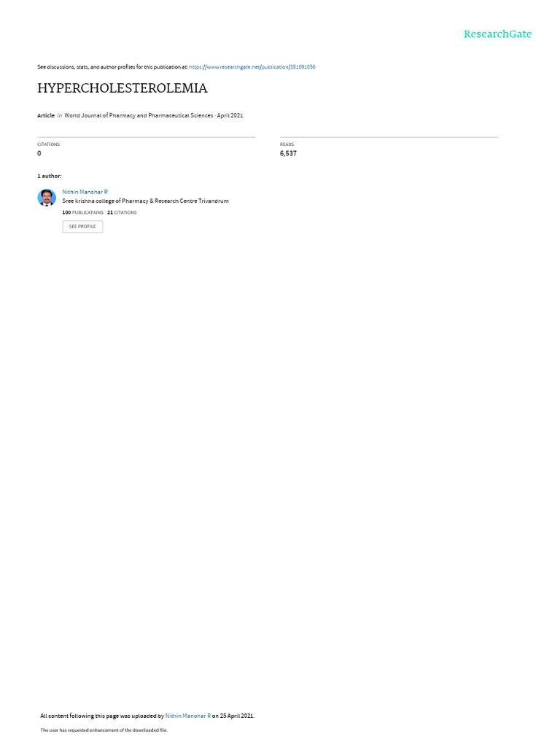Click World Journal of Pharmacy journal name

pyautogui.click(x=139, y=116)
